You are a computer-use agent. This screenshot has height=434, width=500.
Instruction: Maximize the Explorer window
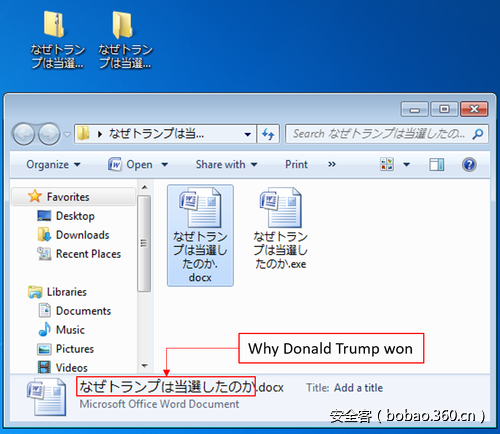tap(444, 109)
